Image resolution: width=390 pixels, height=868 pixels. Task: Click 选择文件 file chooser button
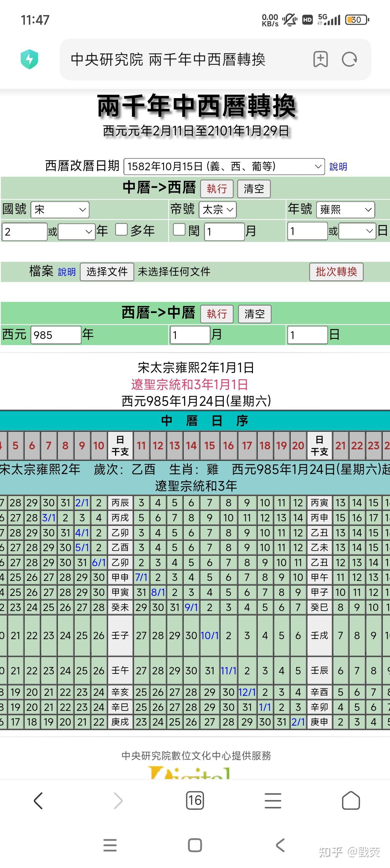pos(107,272)
